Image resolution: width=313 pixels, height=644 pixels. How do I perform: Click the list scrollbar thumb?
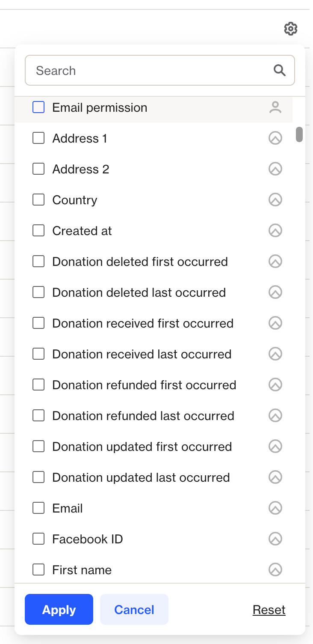pos(299,134)
